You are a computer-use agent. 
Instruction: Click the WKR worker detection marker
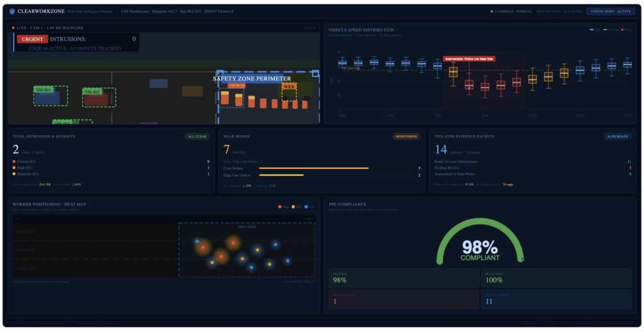pos(289,87)
